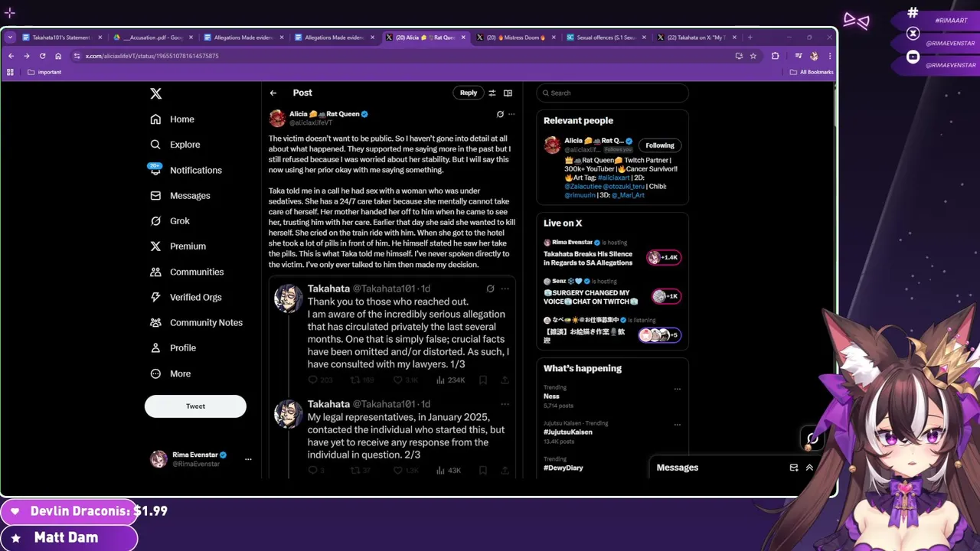Open more options on Takahata's 1/3 post

(x=505, y=289)
